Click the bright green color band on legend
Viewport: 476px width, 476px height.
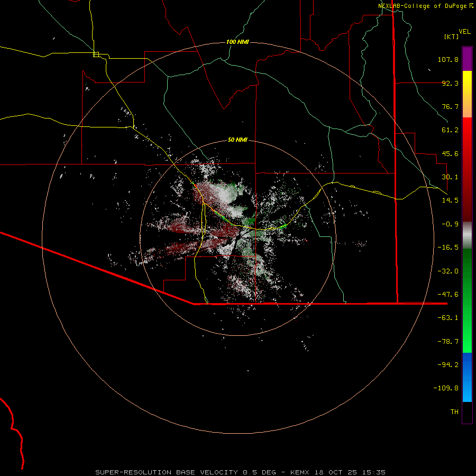467,300
